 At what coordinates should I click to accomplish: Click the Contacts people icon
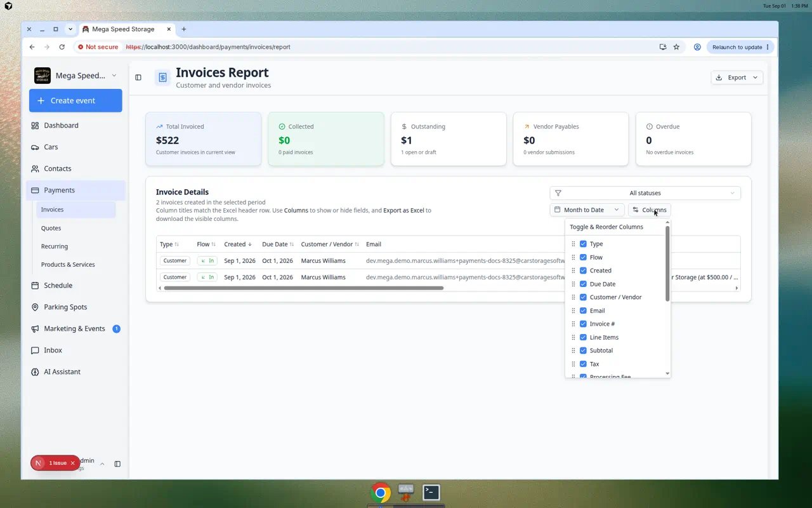35,169
